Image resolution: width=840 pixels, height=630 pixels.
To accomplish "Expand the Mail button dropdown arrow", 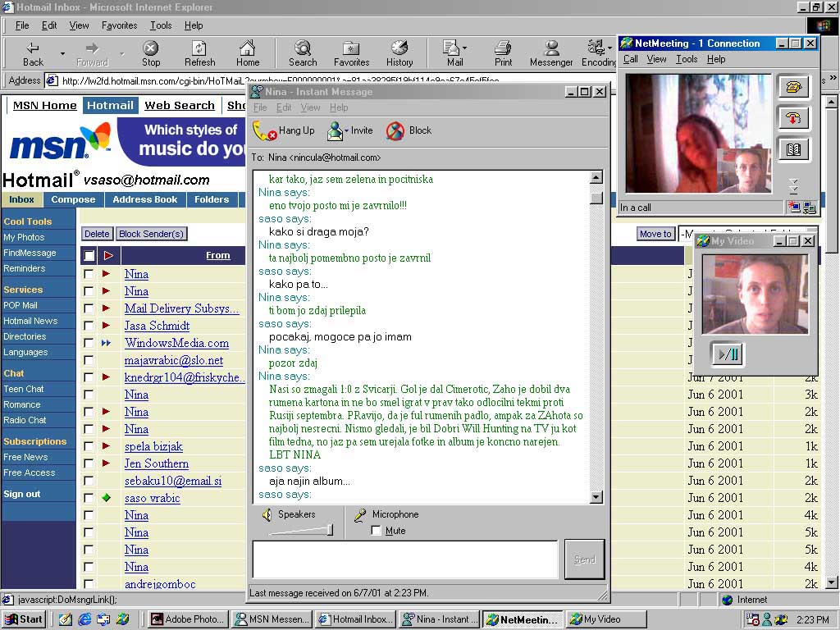I will tap(464, 48).
